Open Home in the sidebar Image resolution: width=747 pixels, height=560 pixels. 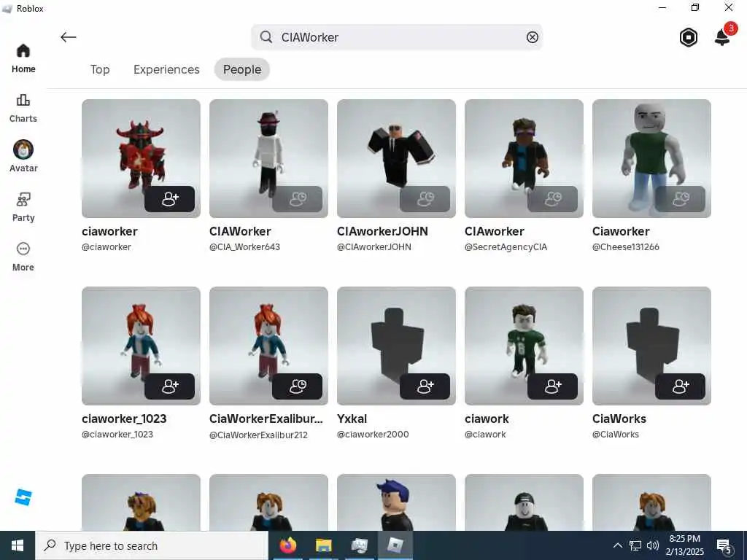[x=23, y=58]
